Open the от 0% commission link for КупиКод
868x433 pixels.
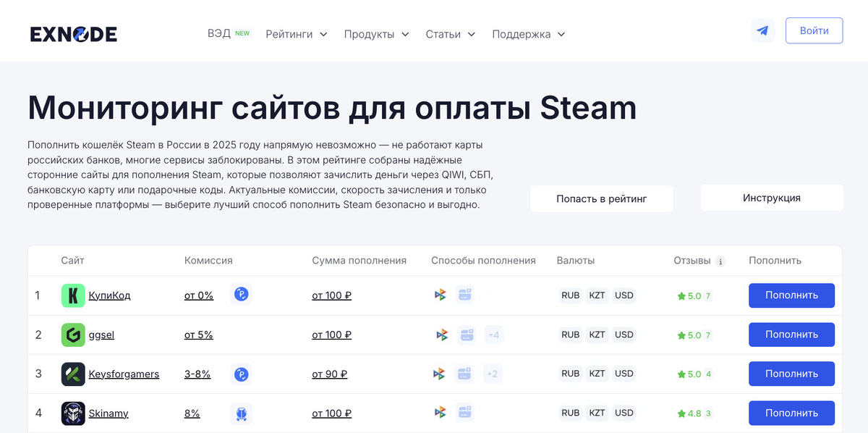198,295
